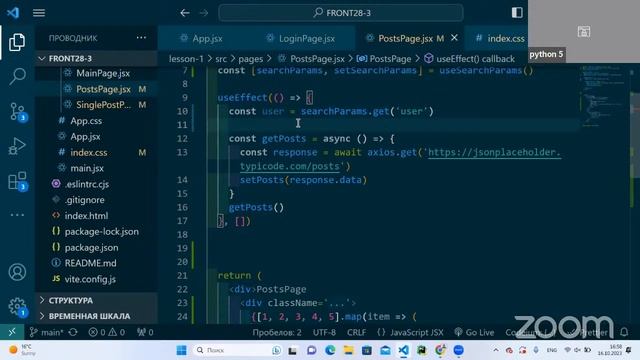This screenshot has width=640, height=360.
Task: Change the CRLF line ending
Action: tap(356, 332)
